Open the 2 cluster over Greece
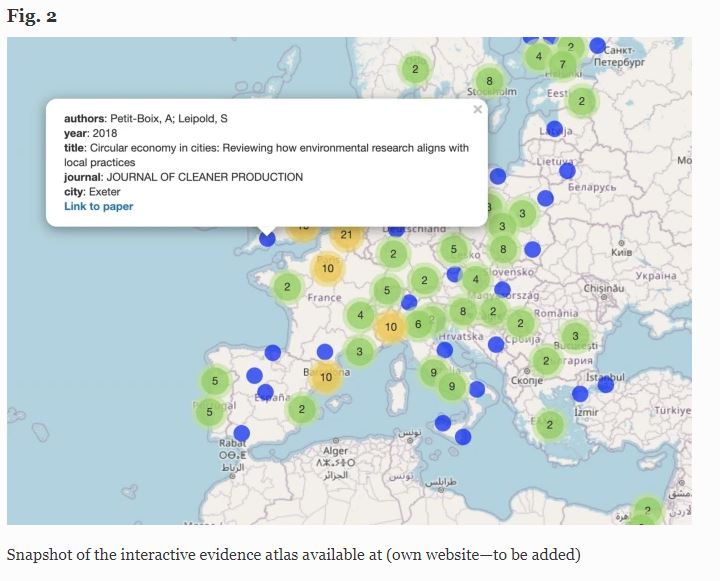This screenshot has height=581, width=720. pos(550,425)
